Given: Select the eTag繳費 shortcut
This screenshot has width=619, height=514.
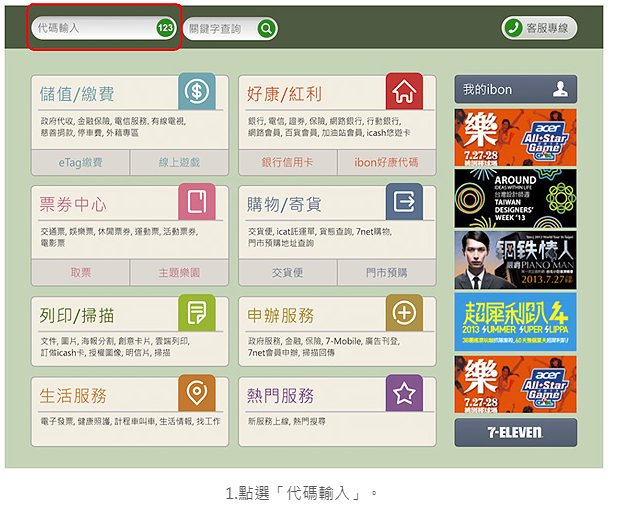Looking at the screenshot, I should pyautogui.click(x=81, y=162).
